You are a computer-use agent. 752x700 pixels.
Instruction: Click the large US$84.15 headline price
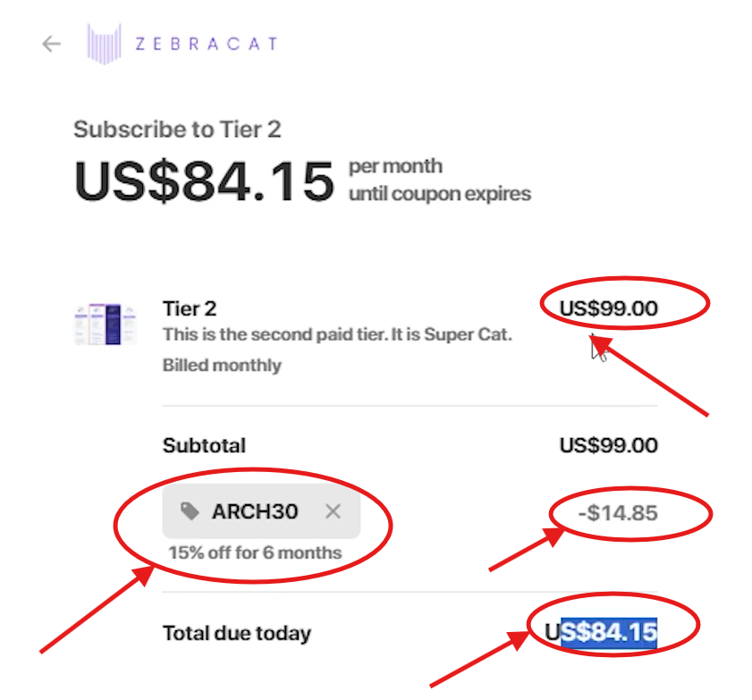pos(205,181)
